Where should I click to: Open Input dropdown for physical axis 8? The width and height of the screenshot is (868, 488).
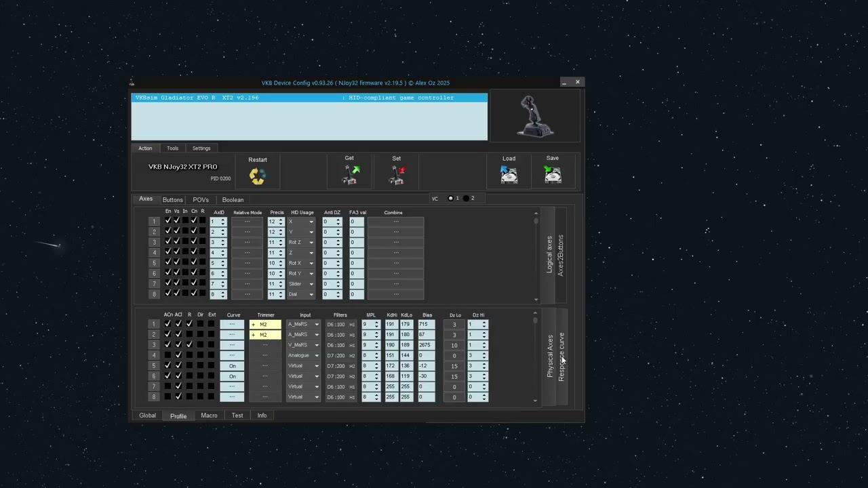pos(303,397)
